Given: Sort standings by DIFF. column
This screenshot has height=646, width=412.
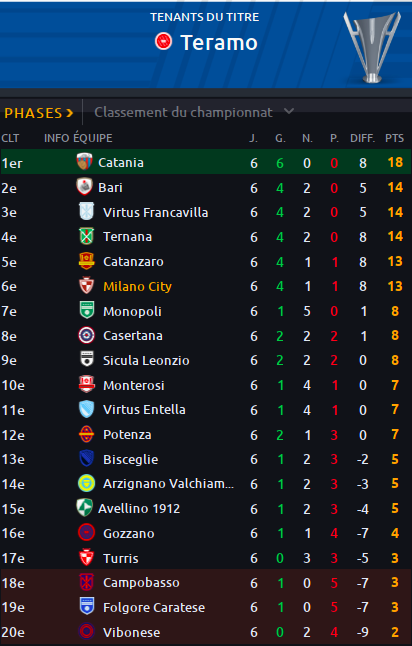Looking at the screenshot, I should (x=363, y=138).
